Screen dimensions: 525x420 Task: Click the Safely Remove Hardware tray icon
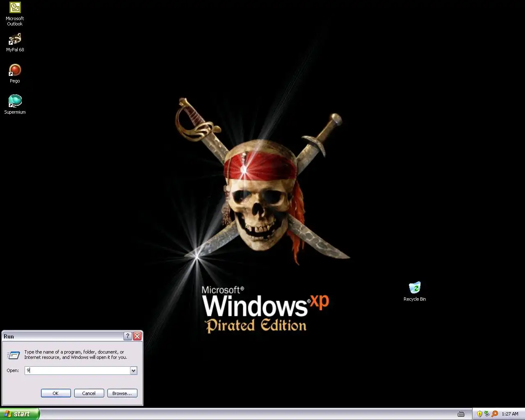click(487, 414)
